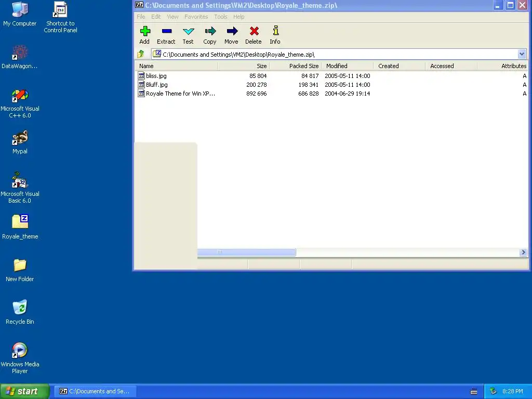This screenshot has height=399, width=532.
Task: Sort by the Modified column header
Action: (x=347, y=66)
